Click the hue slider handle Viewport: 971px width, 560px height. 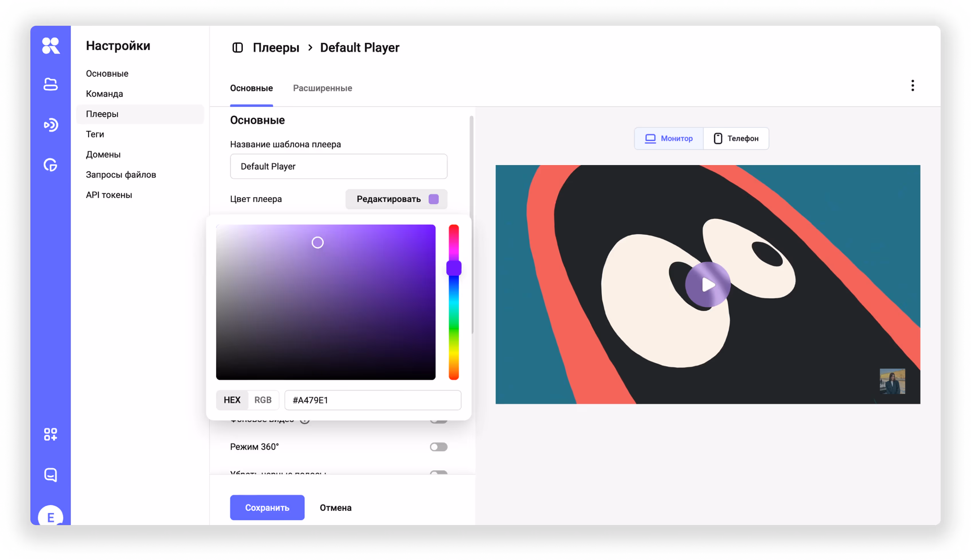pos(454,268)
